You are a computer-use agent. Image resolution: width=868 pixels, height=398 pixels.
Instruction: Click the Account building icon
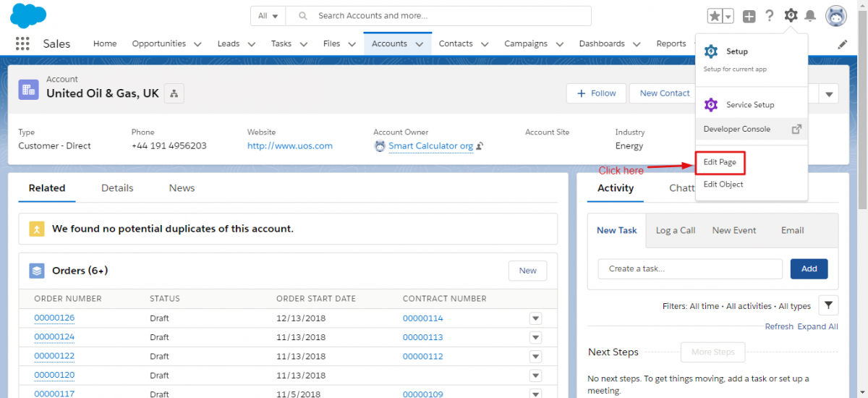point(29,90)
